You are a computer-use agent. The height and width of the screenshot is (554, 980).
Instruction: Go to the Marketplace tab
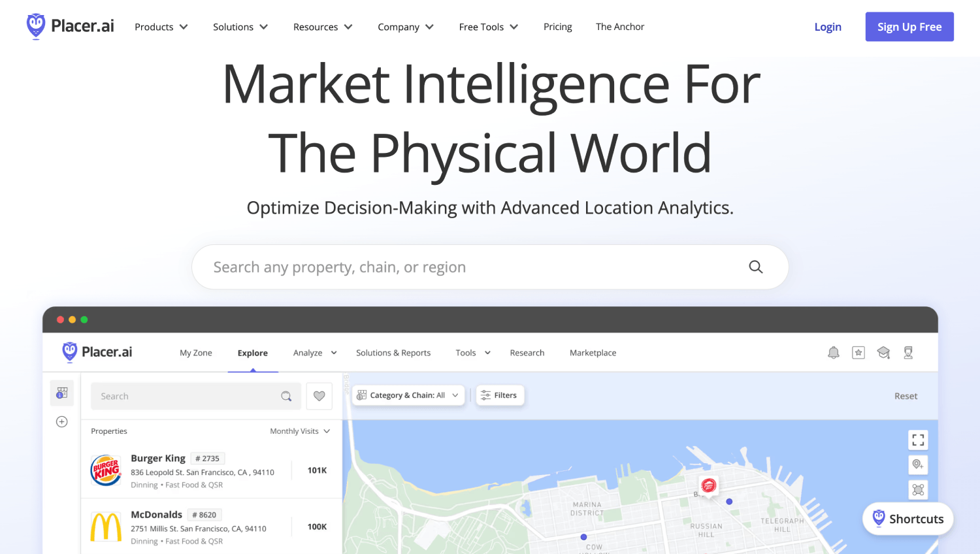click(x=593, y=353)
